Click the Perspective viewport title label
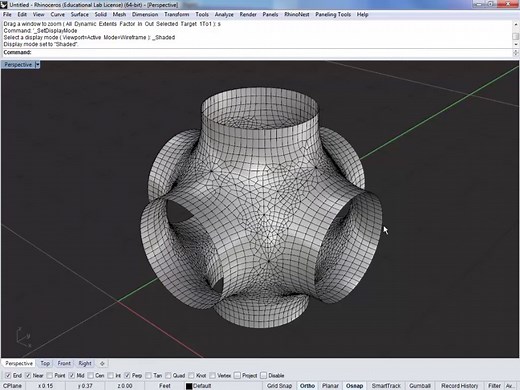The height and width of the screenshot is (390, 520). (18, 65)
